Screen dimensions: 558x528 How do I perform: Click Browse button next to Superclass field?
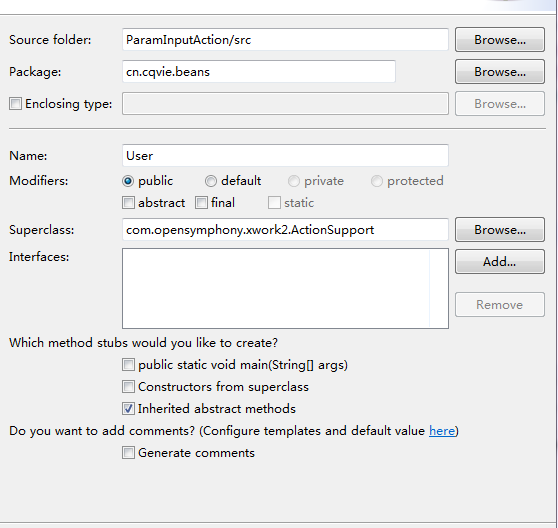click(500, 229)
